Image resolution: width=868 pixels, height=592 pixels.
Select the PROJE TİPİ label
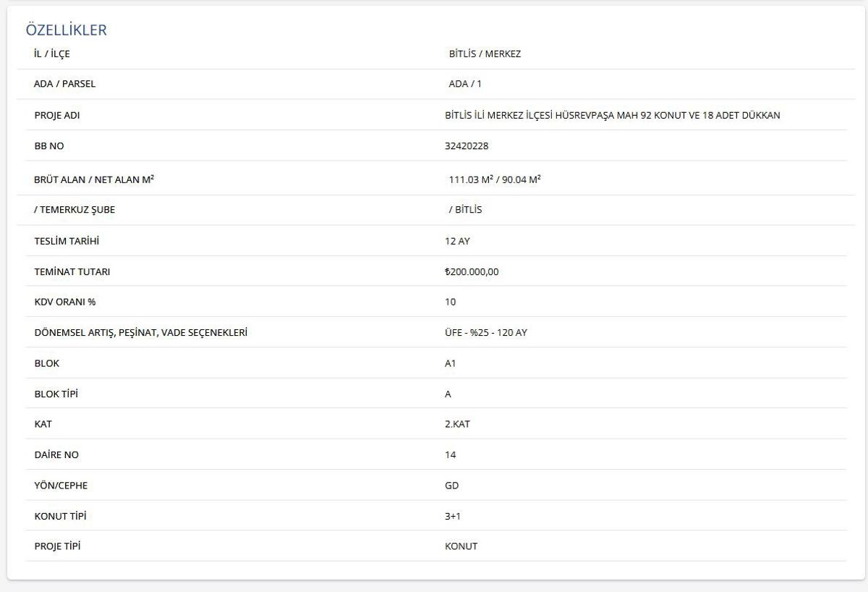click(57, 546)
